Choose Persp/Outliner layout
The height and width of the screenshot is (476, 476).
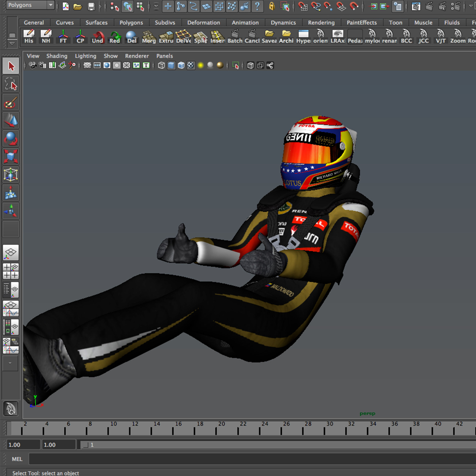click(11, 290)
